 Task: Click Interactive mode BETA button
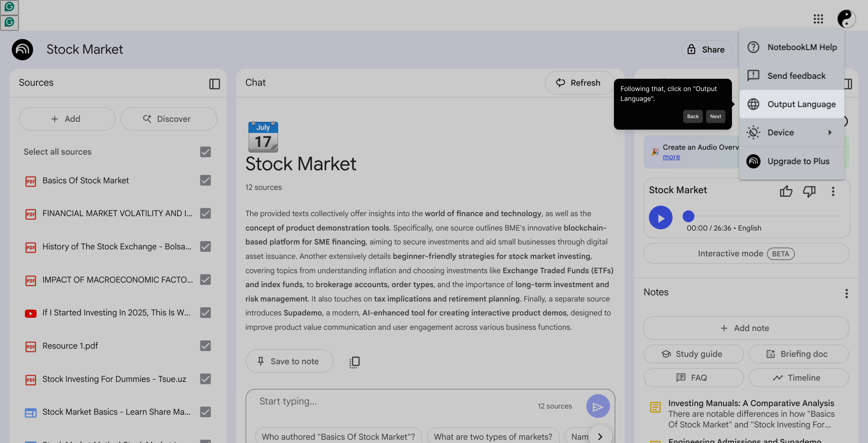pos(746,253)
